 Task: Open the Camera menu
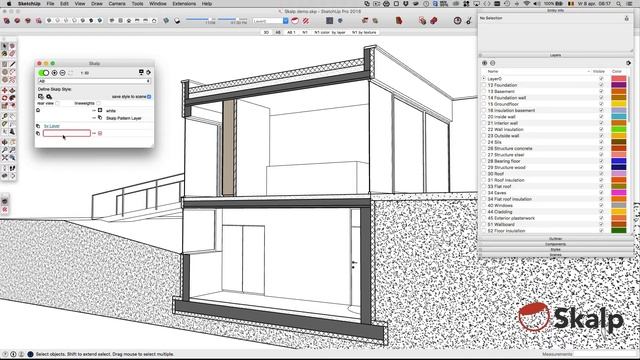117,4
